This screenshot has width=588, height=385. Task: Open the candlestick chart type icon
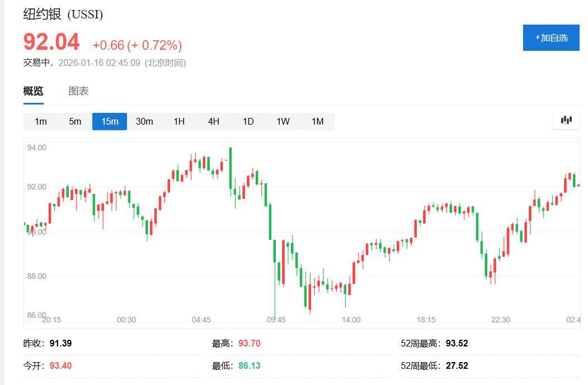click(x=566, y=120)
